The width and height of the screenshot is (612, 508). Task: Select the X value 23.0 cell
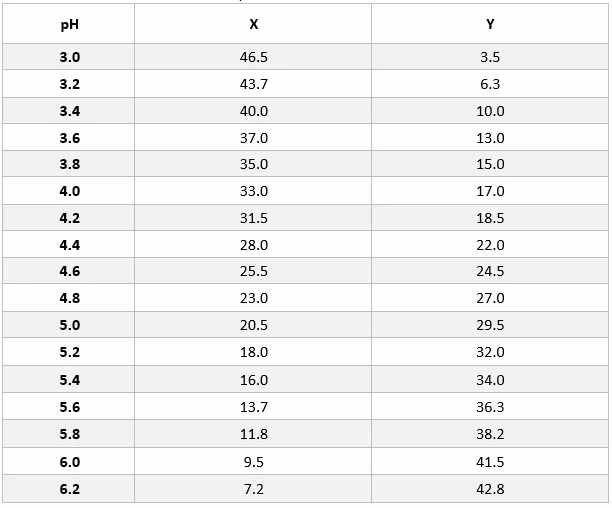coord(253,298)
